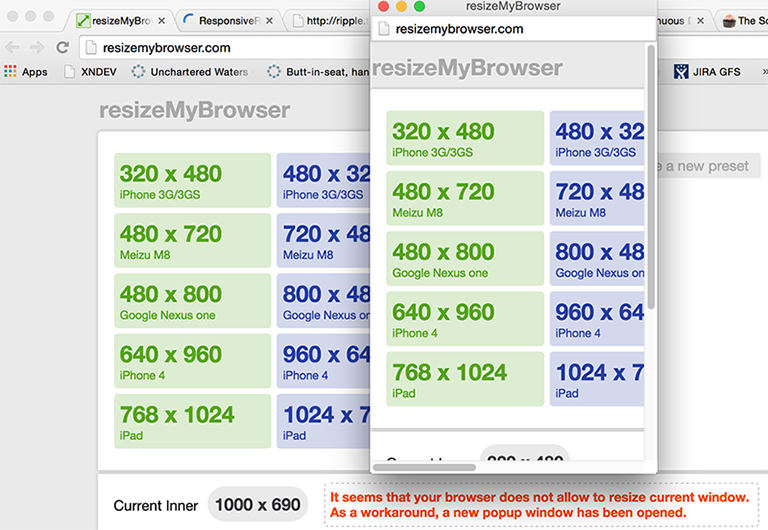768x530 pixels.
Task: Select 960 x 640 iPhone 4 in popup
Action: pos(597,319)
